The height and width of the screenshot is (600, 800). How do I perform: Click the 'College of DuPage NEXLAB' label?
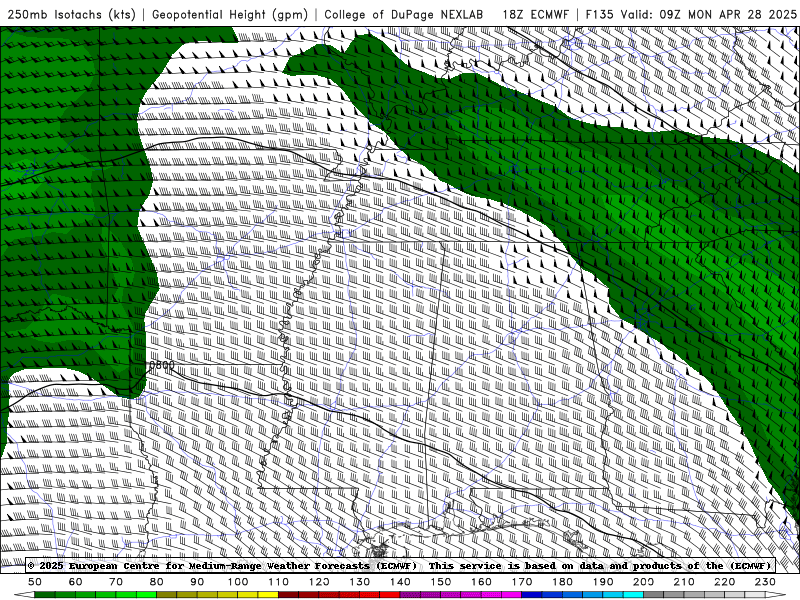404,15
